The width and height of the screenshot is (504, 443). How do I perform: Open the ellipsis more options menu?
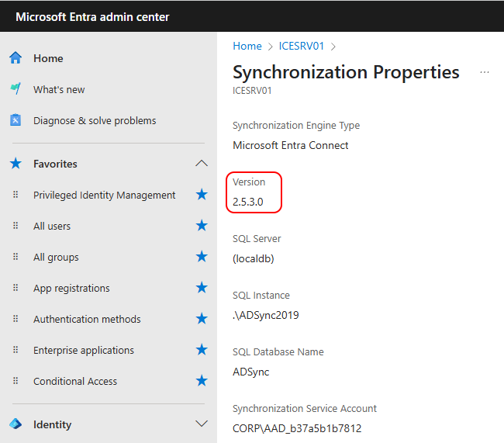pos(485,72)
